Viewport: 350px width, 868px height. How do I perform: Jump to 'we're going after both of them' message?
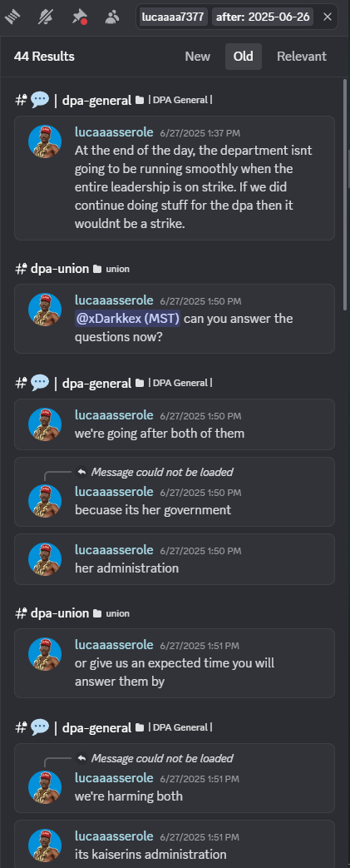pos(175,424)
